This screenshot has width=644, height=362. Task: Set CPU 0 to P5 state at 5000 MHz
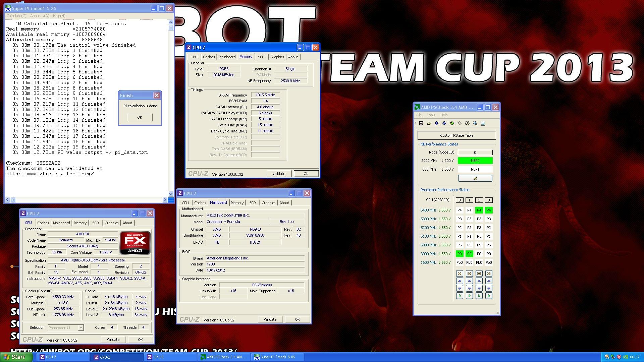(x=460, y=245)
